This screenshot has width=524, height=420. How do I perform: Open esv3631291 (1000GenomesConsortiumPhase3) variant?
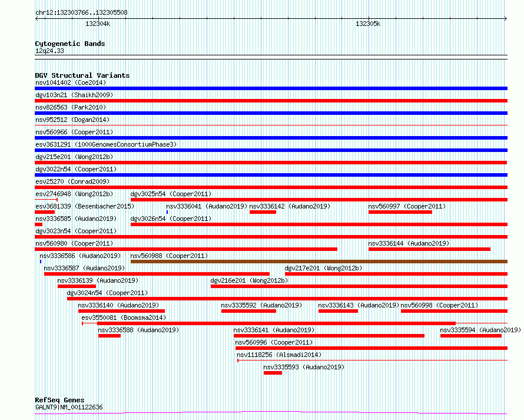[x=106, y=144]
